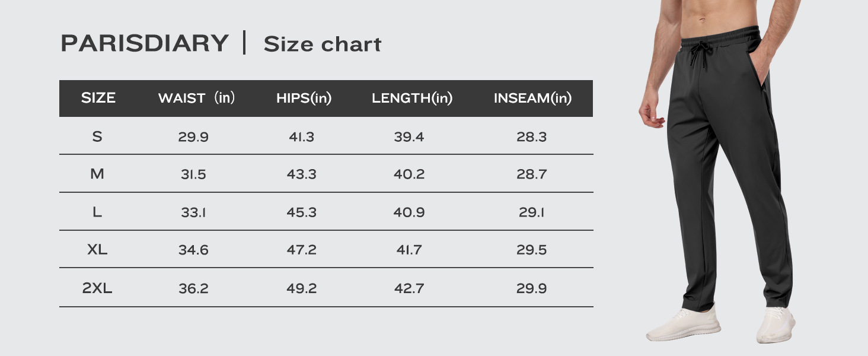This screenshot has height=356, width=868.
Task: Click the size L row label
Action: click(97, 212)
